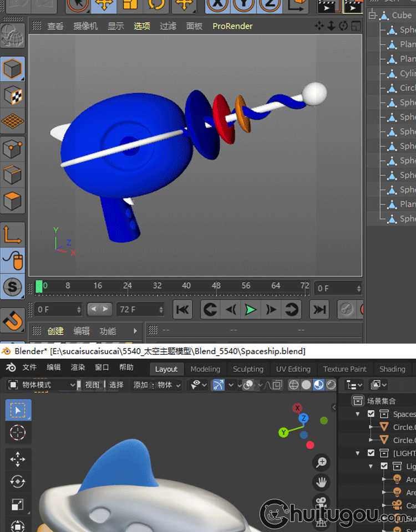Toggle the Viewport Solo S icon
This screenshot has height=532, width=416.
click(x=13, y=287)
